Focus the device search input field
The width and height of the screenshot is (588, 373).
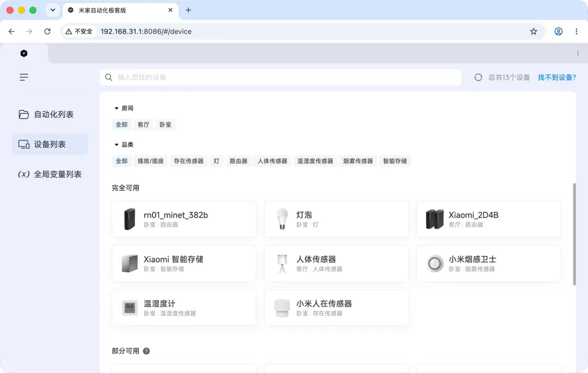280,77
